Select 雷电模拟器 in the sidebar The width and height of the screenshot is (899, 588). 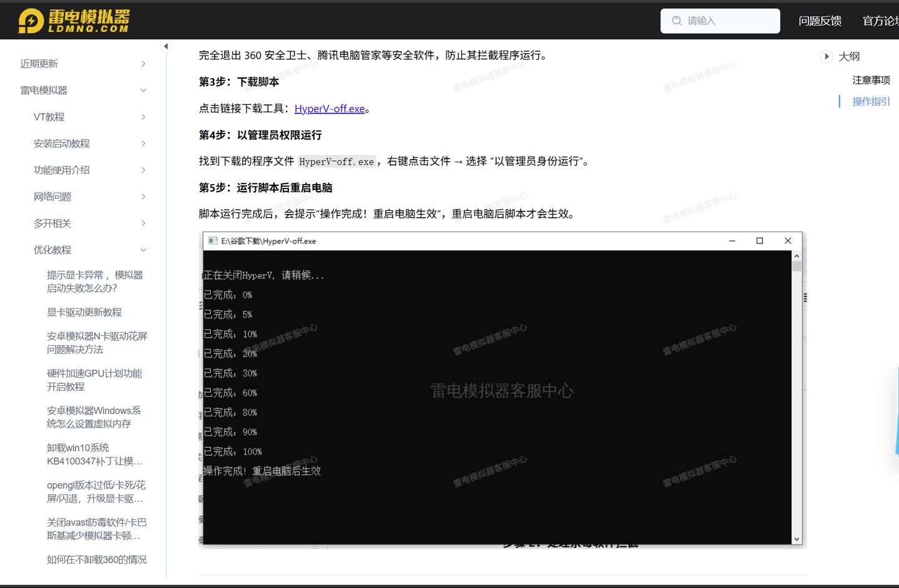(44, 91)
